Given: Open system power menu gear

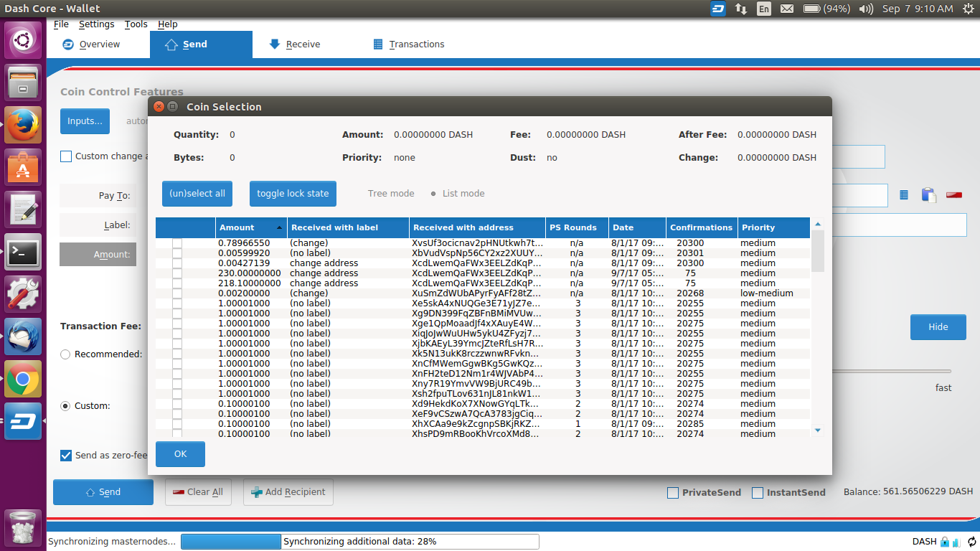Looking at the screenshot, I should click(967, 9).
